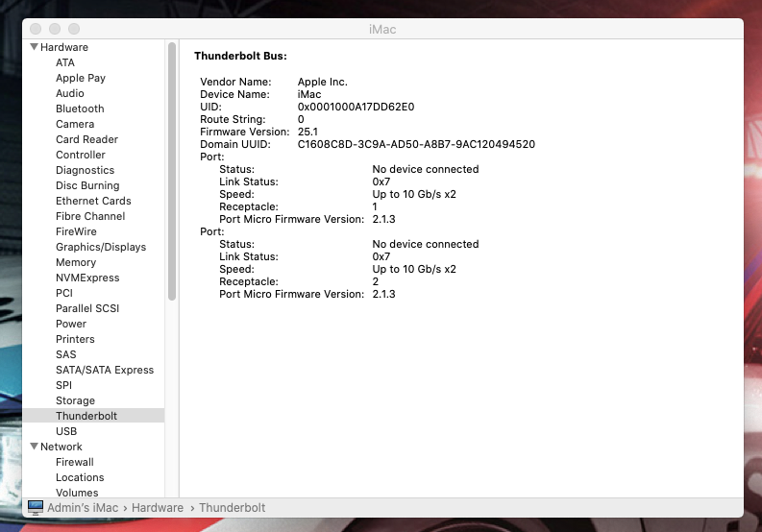Select Bluetooth in the sidebar
This screenshot has height=532, width=762.
[x=80, y=109]
